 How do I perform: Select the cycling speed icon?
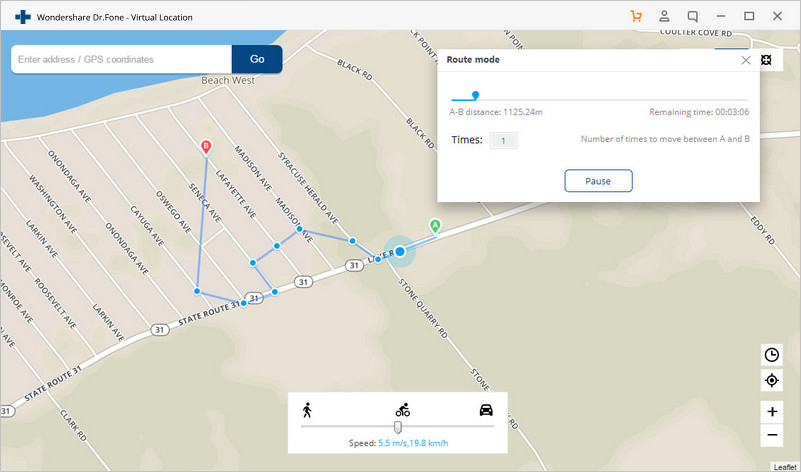403,410
